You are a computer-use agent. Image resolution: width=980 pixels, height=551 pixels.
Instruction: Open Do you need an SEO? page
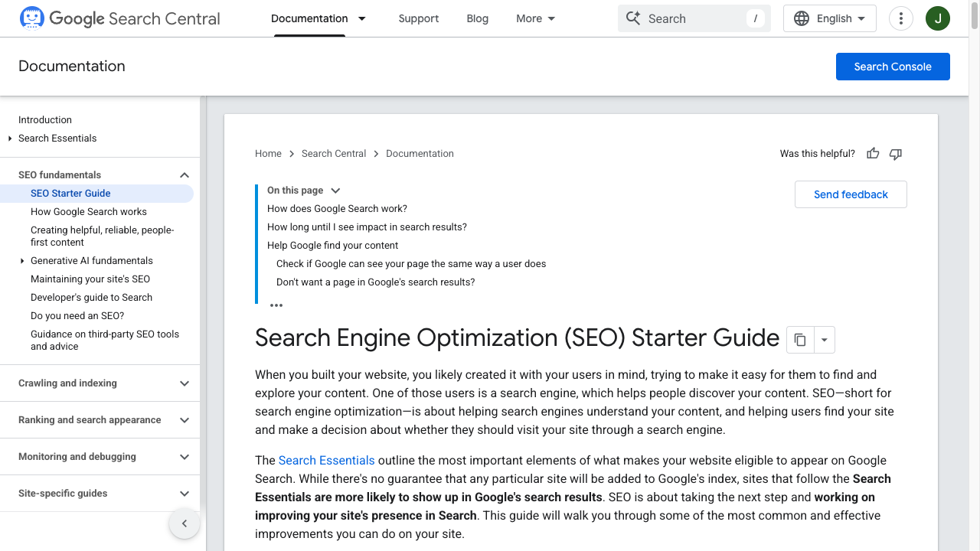(77, 316)
